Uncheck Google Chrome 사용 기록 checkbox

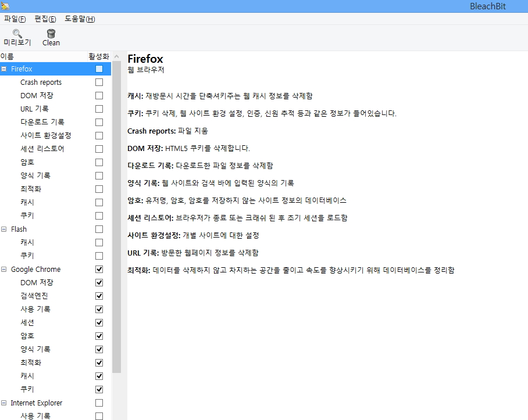(x=99, y=310)
